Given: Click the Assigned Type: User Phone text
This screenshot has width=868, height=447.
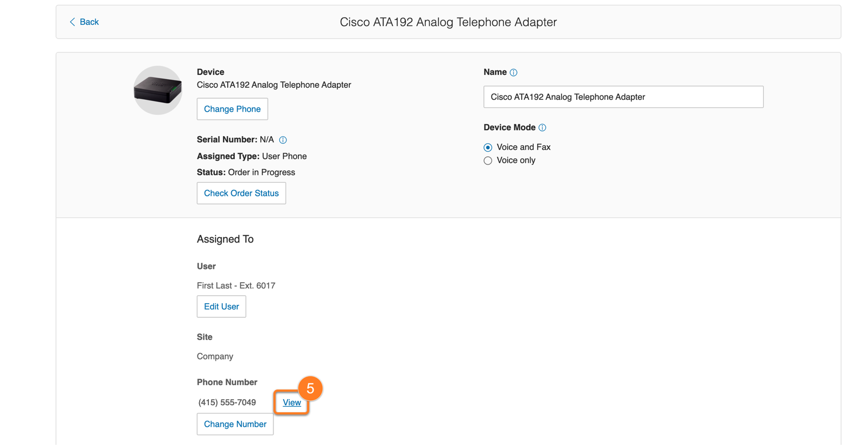Looking at the screenshot, I should pyautogui.click(x=252, y=156).
